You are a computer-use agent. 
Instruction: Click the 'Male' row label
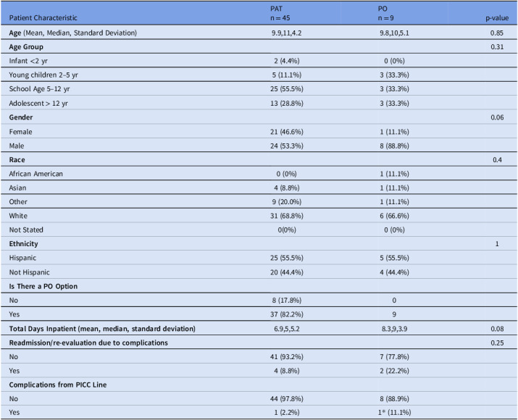tap(17, 146)
